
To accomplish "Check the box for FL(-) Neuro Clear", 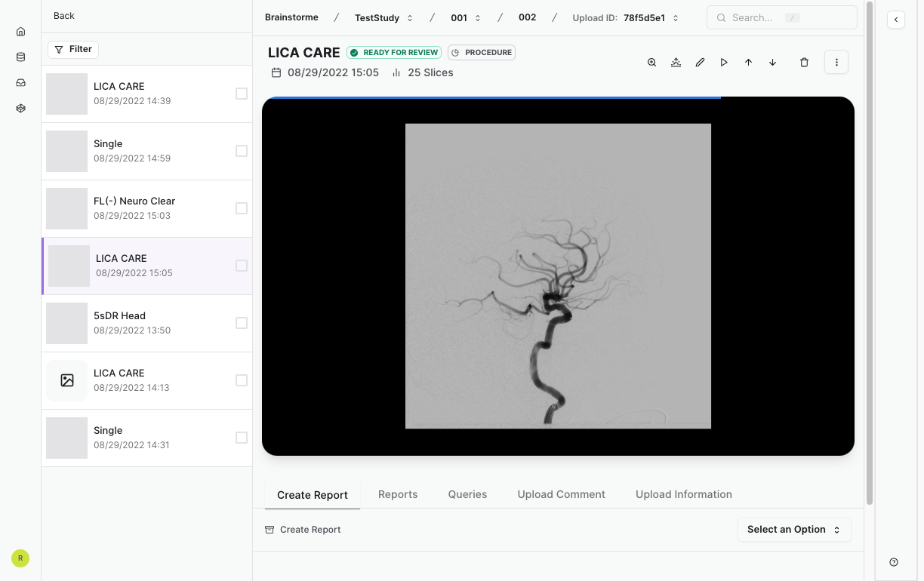I will pyautogui.click(x=242, y=208).
